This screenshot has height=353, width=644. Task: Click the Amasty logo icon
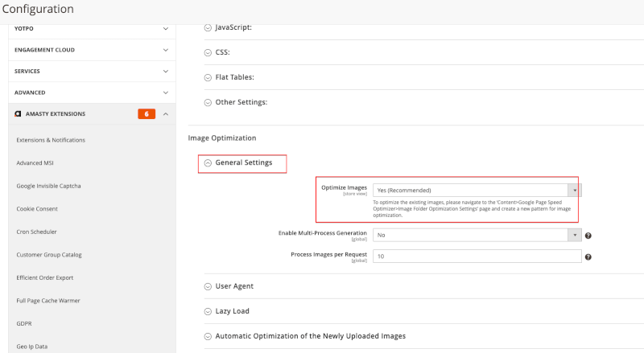(x=18, y=113)
